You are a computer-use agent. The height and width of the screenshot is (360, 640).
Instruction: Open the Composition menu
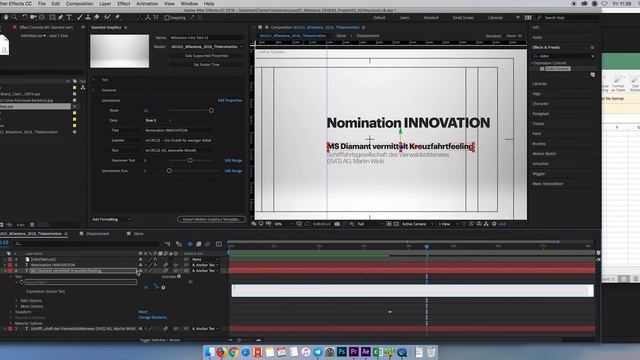tap(79, 3)
